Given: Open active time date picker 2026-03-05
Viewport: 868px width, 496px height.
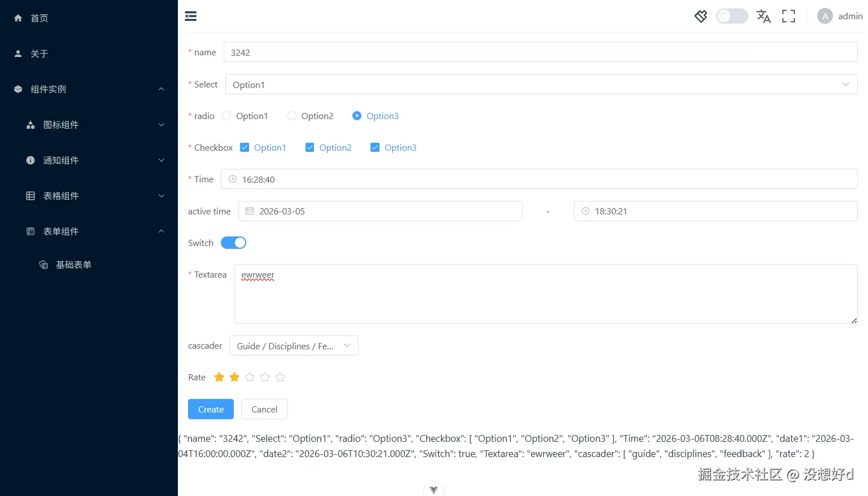Looking at the screenshot, I should point(380,211).
